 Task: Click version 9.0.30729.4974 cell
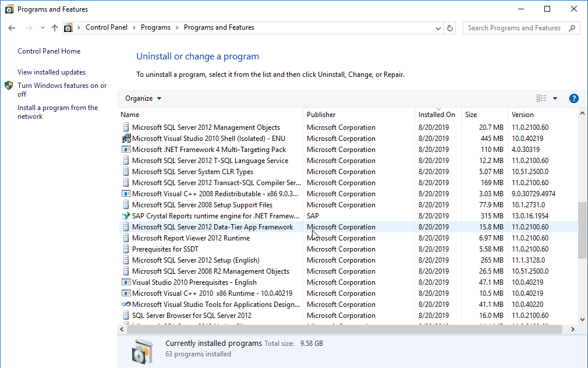click(534, 194)
